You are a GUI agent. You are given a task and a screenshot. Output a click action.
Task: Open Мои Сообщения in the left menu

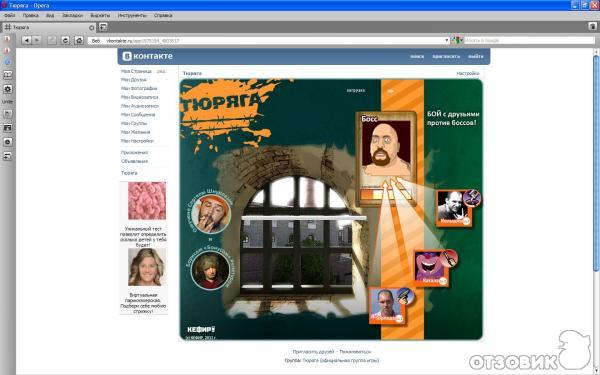tap(138, 115)
